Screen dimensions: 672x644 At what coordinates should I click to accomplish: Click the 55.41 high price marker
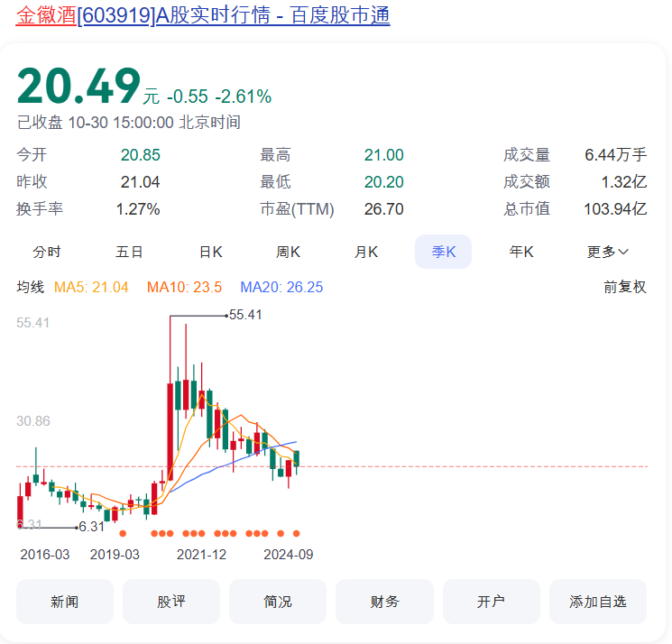coord(245,315)
